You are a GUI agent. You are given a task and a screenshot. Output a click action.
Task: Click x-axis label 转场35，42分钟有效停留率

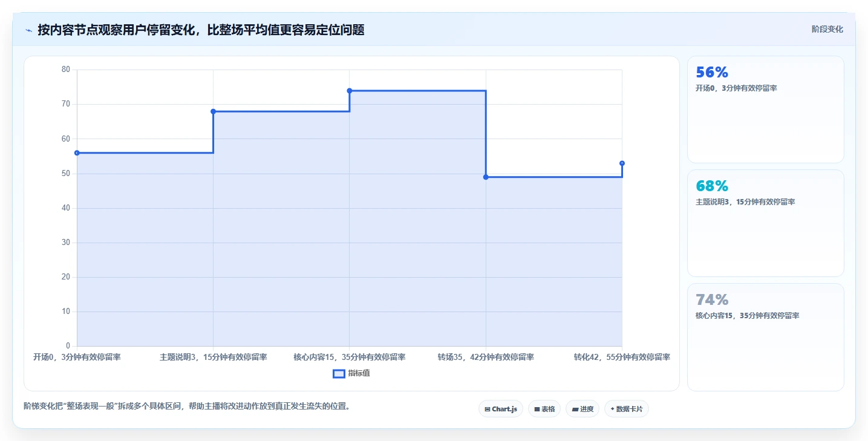click(x=486, y=357)
